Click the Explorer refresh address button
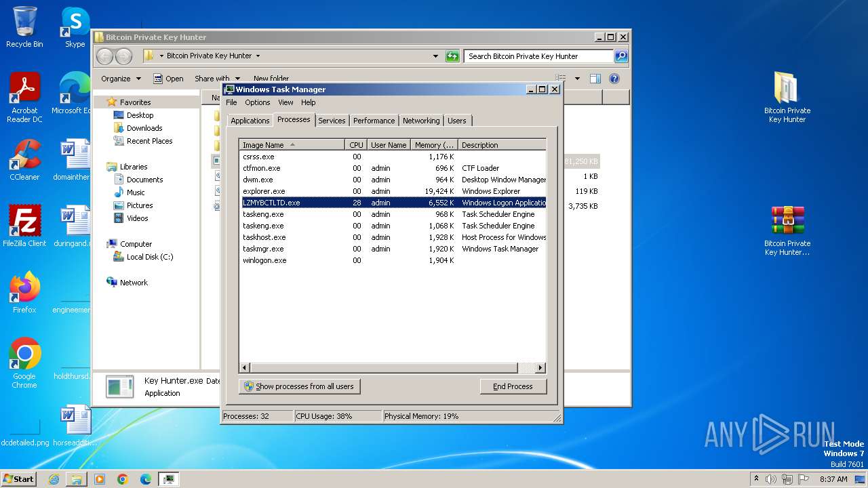The image size is (868, 488). [452, 56]
